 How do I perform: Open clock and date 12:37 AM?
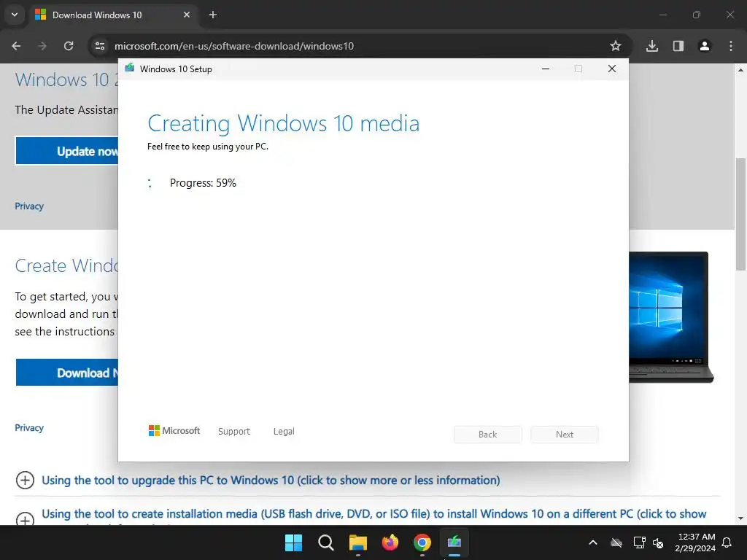pyautogui.click(x=695, y=542)
